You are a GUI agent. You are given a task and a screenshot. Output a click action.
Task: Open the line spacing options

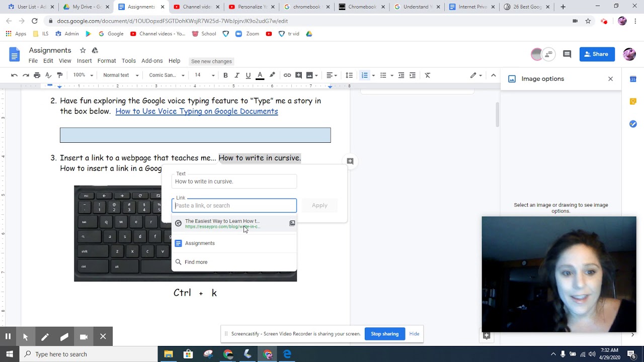pyautogui.click(x=349, y=75)
